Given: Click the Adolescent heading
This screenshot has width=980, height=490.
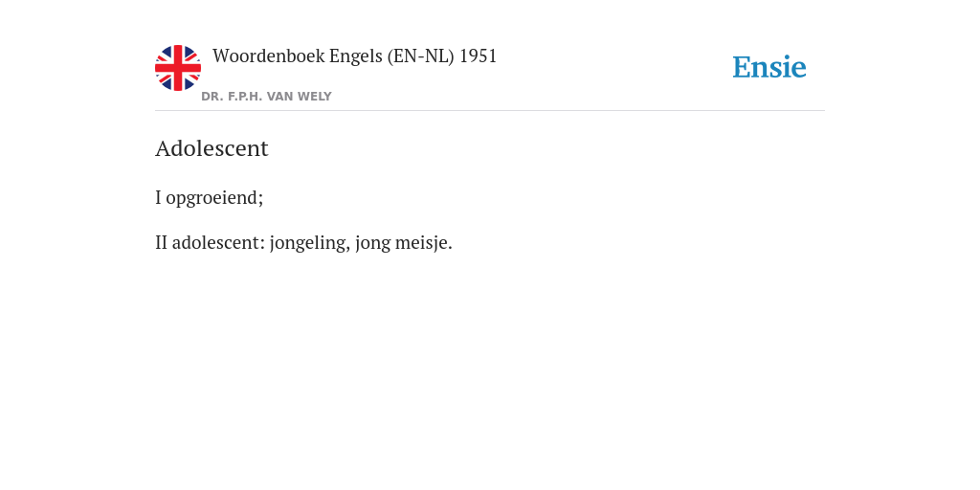Looking at the screenshot, I should point(212,148).
